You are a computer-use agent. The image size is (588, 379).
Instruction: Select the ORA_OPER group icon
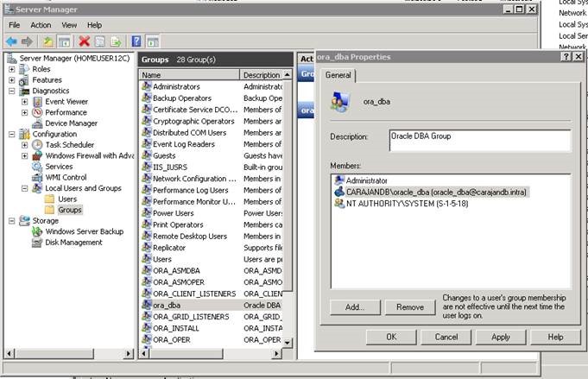click(x=146, y=339)
